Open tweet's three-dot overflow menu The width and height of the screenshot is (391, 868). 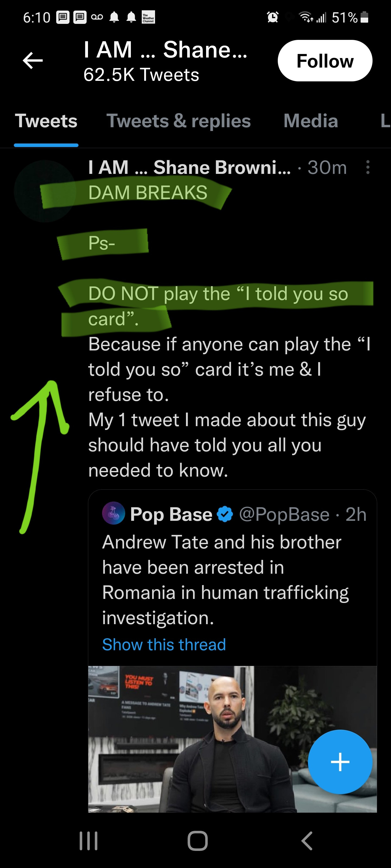367,167
